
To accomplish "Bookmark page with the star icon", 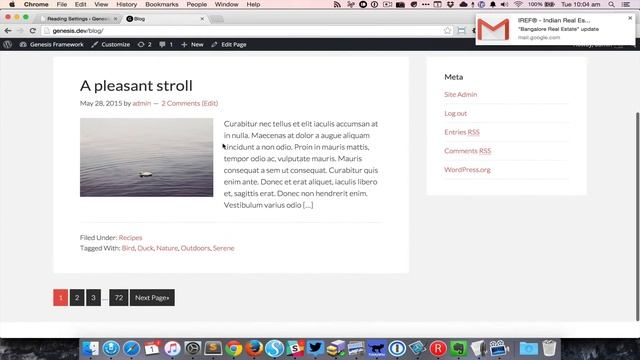I will pos(447,31).
